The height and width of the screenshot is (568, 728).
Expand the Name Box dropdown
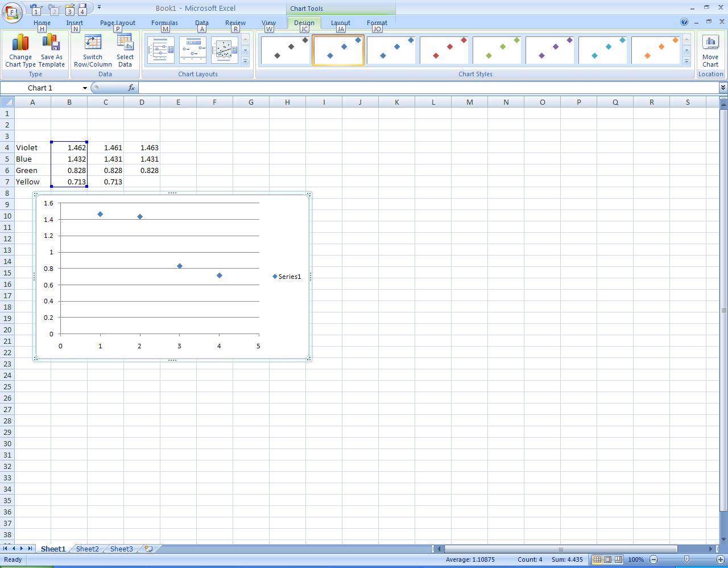click(85, 88)
